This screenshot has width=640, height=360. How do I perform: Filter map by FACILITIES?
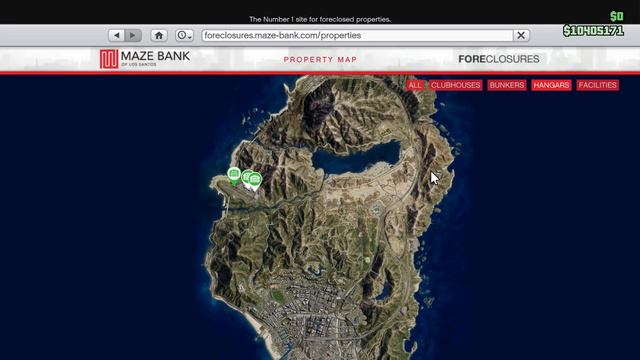point(597,85)
